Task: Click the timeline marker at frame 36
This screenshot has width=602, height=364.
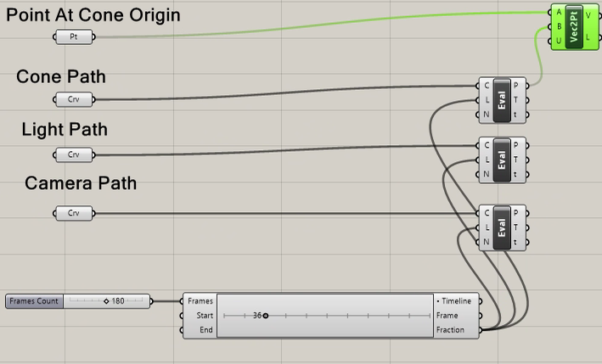Action: pos(266,316)
